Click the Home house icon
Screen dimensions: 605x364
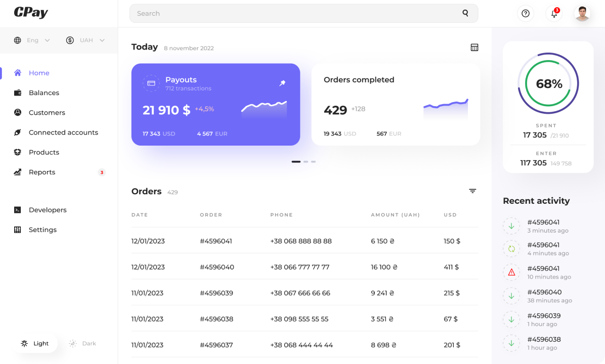17,73
